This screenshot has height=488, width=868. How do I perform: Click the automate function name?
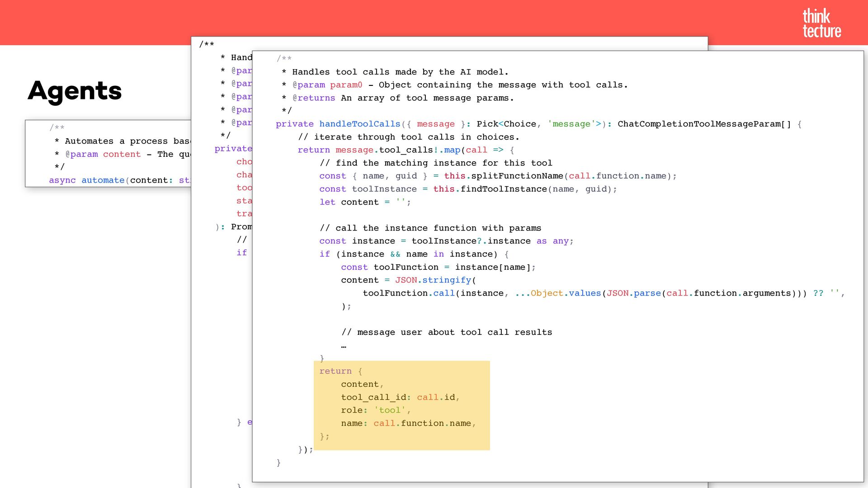point(103,180)
